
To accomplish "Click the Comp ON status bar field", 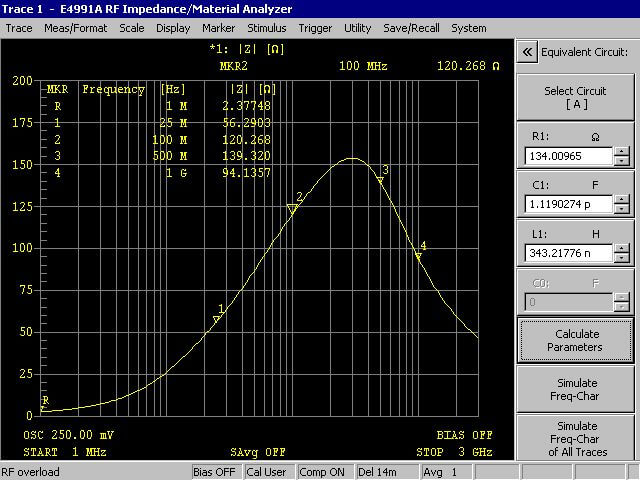I will pyautogui.click(x=325, y=472).
